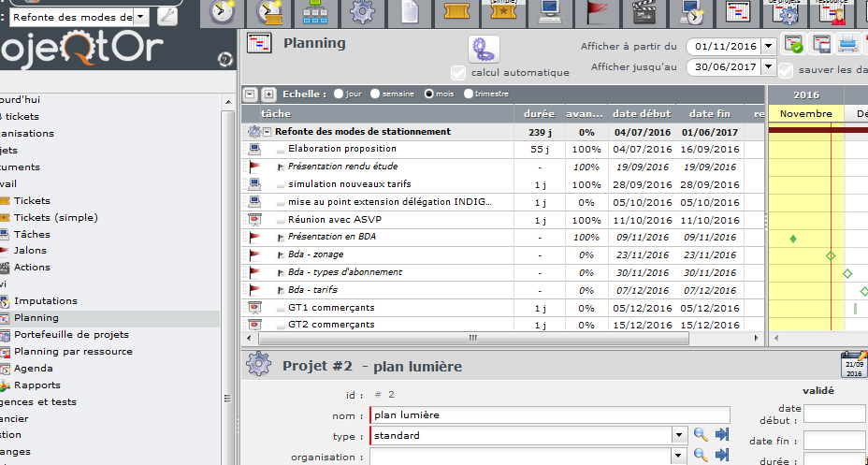Collapse the 'Refonte des modes de stationnement' project
The width and height of the screenshot is (868, 465).
[x=268, y=132]
